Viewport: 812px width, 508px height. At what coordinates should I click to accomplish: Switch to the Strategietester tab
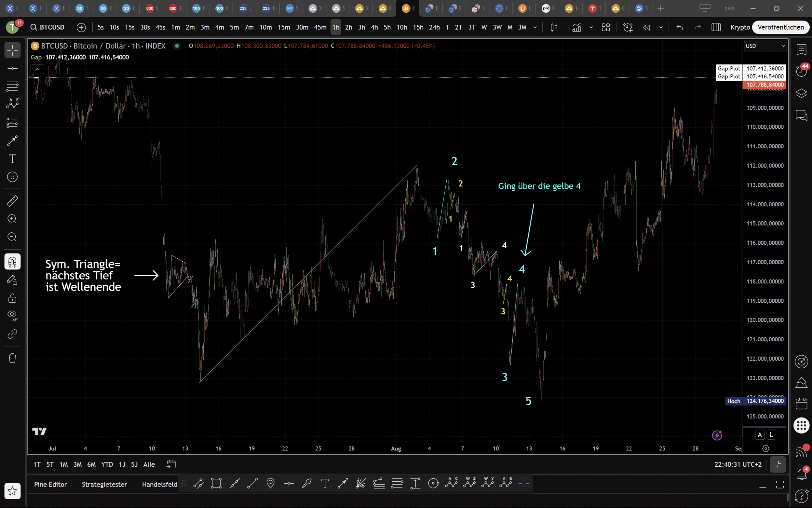pyautogui.click(x=104, y=485)
